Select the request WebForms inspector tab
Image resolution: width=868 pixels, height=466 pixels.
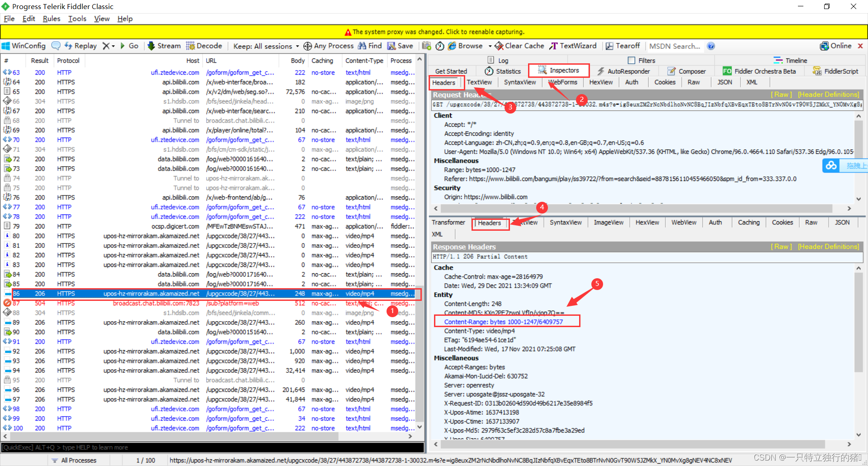(563, 82)
